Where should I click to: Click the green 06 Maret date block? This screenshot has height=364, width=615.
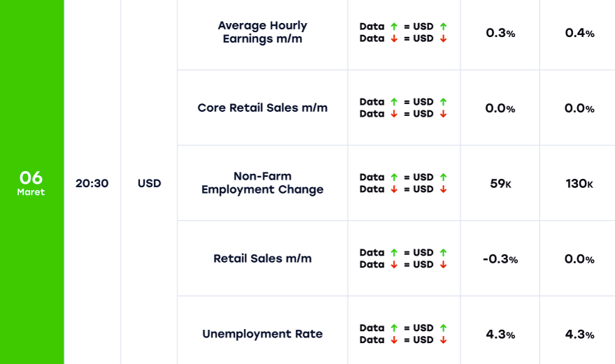31,183
